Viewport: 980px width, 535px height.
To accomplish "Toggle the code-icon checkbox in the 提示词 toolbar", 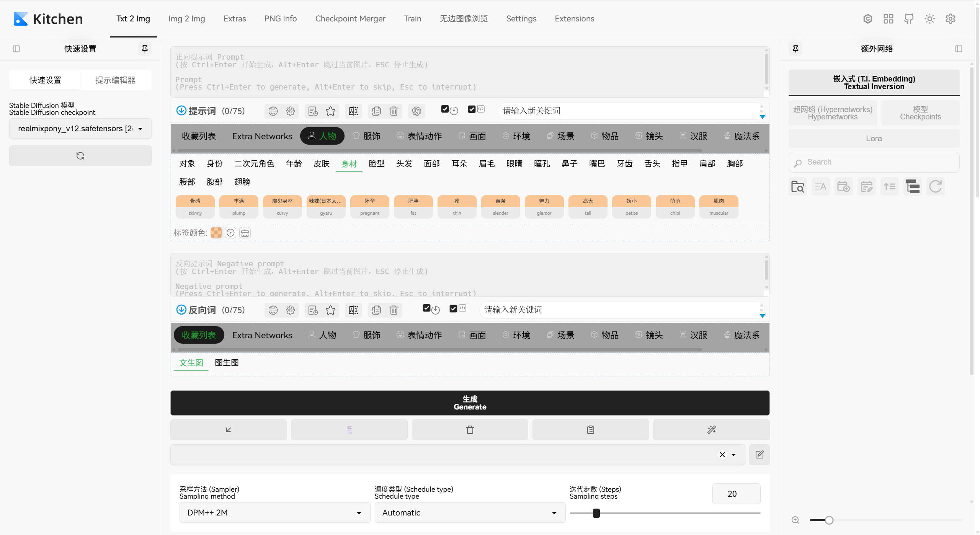I will [472, 109].
